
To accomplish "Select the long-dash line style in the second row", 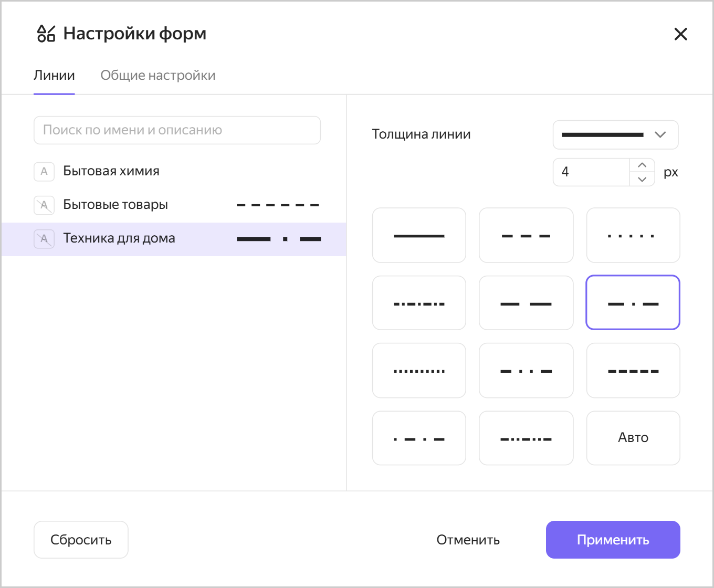I will tap(526, 302).
